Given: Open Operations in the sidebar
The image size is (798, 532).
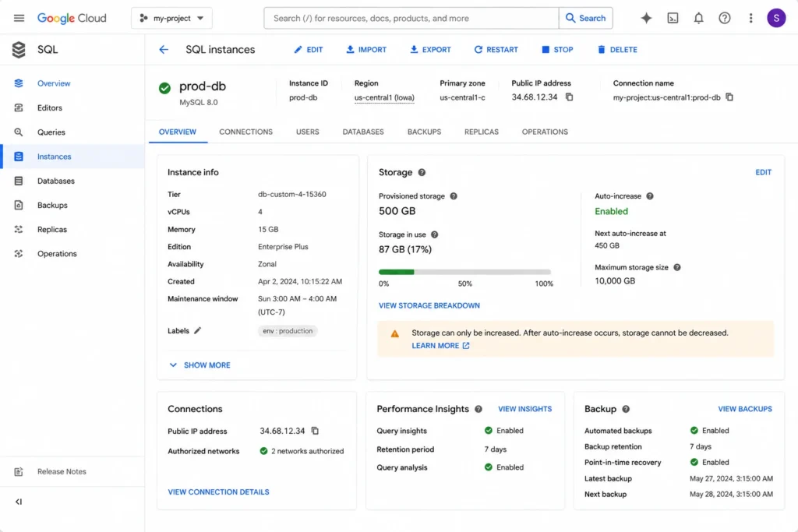Looking at the screenshot, I should pos(72,254).
